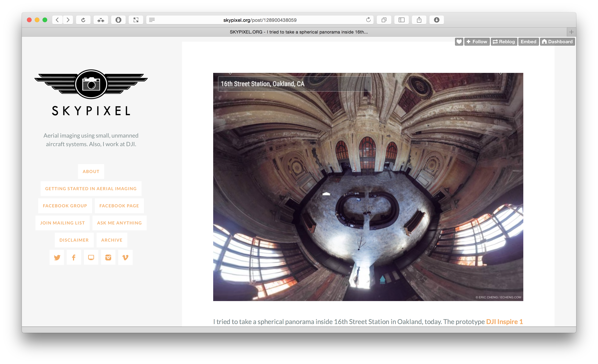Follow the SkyPixel blog

[477, 42]
